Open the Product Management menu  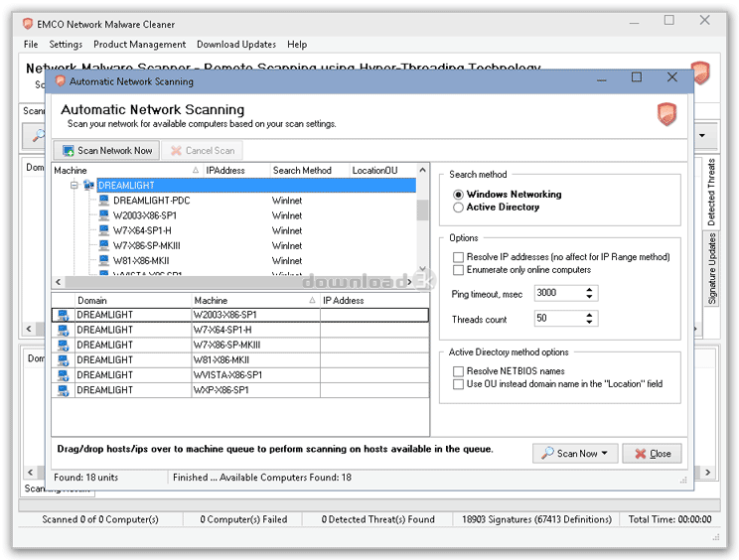point(139,45)
